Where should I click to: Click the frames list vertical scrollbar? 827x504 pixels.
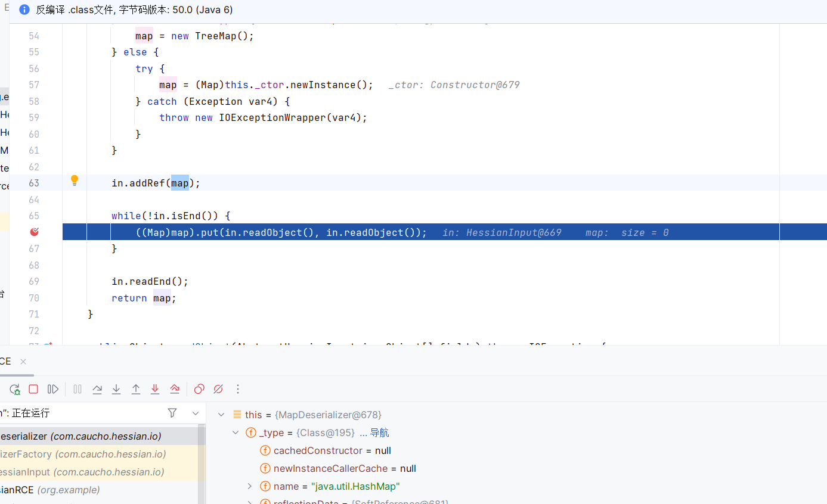point(202,463)
